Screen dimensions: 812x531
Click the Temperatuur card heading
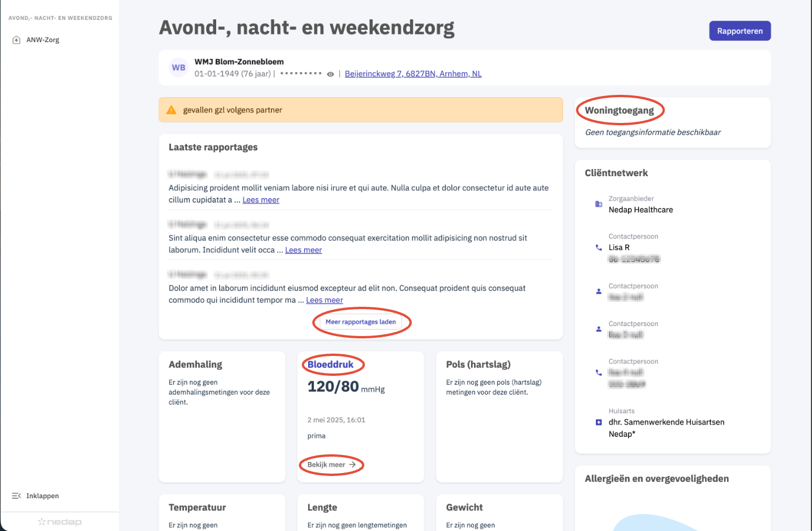click(197, 508)
